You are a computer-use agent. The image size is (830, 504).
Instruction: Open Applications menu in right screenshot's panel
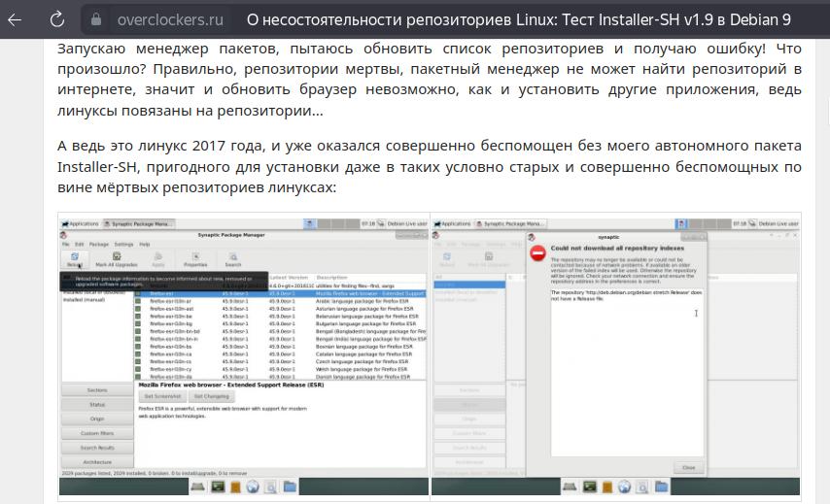point(452,223)
